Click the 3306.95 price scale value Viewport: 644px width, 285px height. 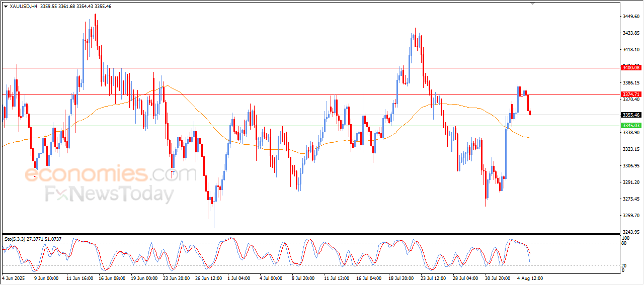click(631, 165)
